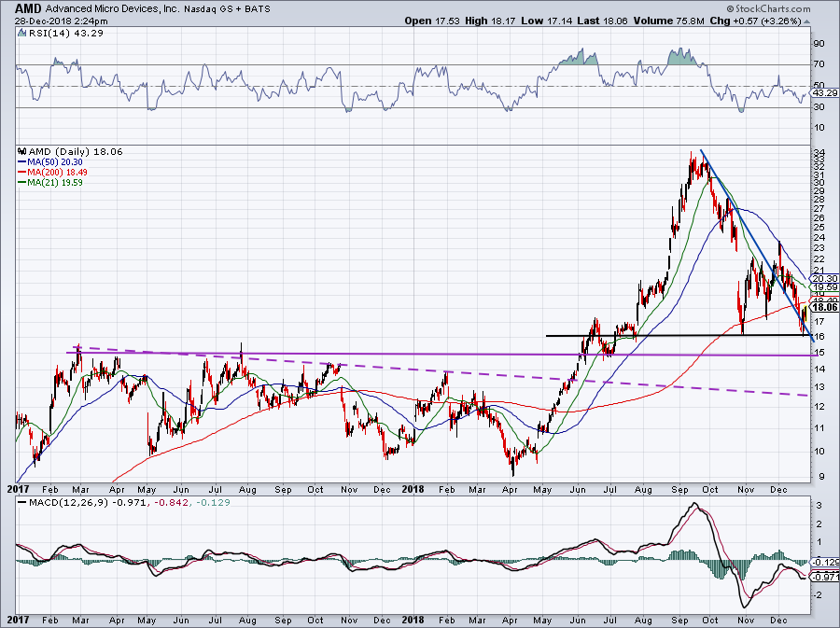Click the exchange label Nasdaq GS + BATS
840x628 pixels.
(x=227, y=9)
